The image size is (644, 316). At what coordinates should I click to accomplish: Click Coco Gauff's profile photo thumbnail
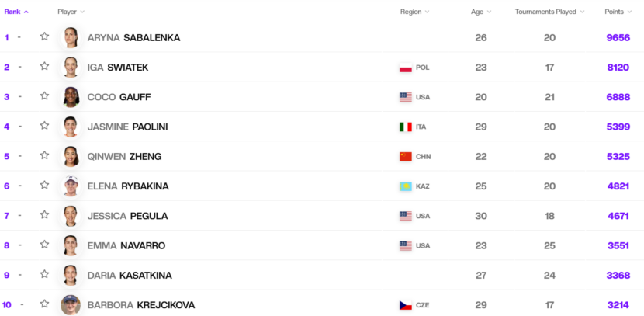71,97
